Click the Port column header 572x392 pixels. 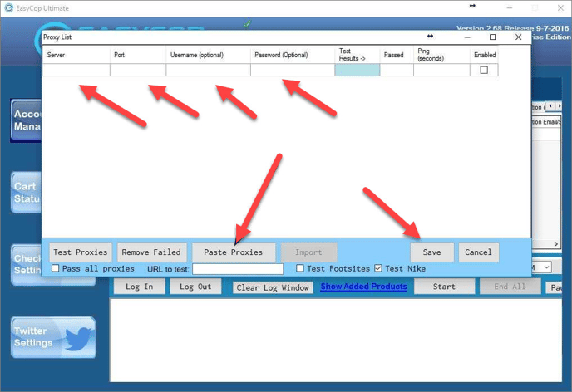tap(138, 55)
